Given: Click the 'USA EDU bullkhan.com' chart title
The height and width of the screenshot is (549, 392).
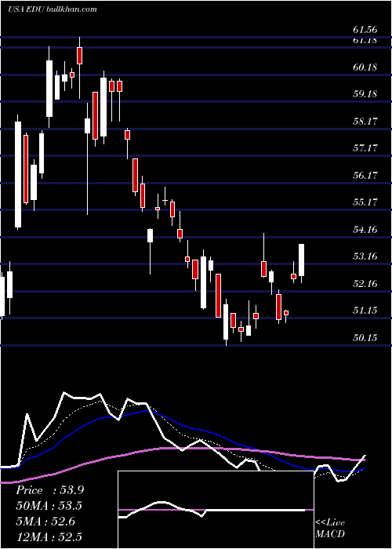Looking at the screenshot, I should [53, 9].
